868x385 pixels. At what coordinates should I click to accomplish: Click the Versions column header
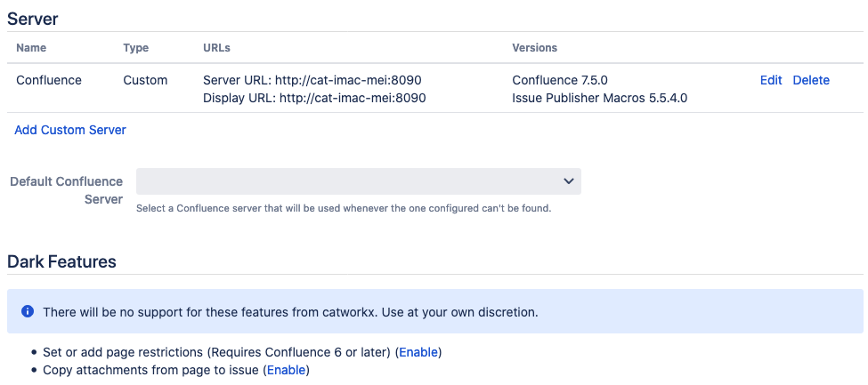coord(535,48)
